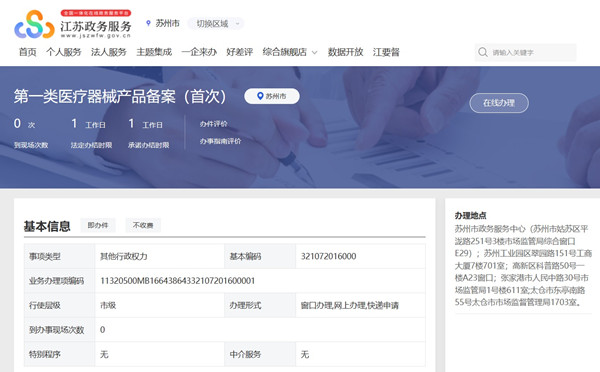Click the 在线办理 button
Image resolution: width=600 pixels, height=372 pixels.
pyautogui.click(x=499, y=103)
